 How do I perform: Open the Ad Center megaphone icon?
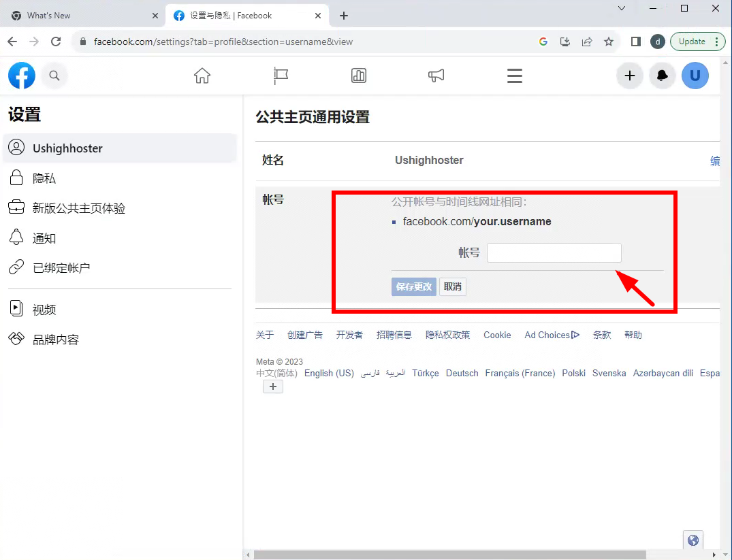[436, 76]
